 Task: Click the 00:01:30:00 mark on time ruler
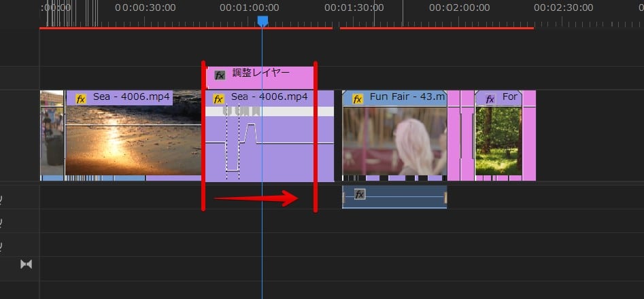(x=354, y=8)
